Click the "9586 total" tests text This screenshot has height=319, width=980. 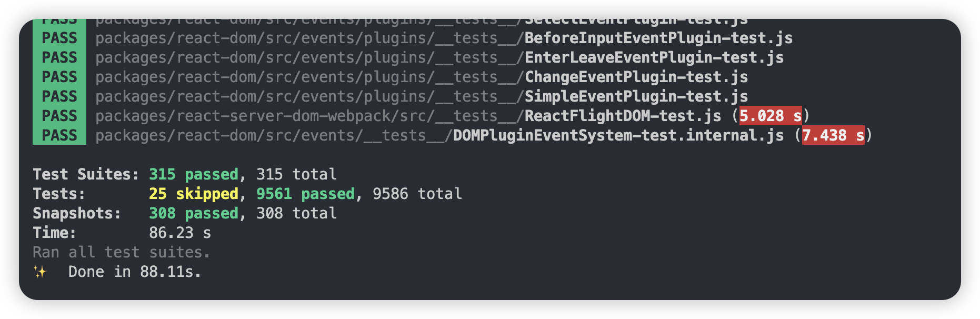pos(417,194)
